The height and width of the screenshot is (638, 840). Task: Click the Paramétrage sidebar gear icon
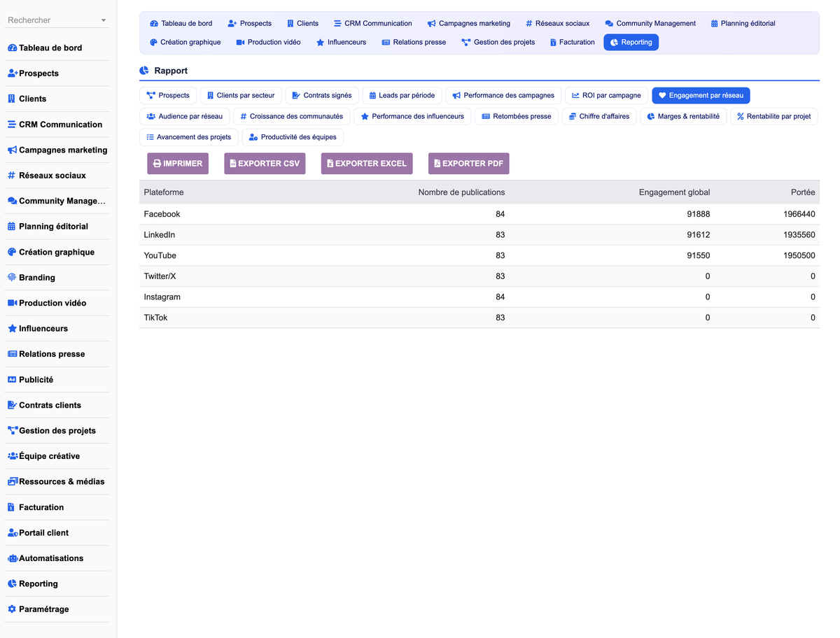(x=12, y=610)
